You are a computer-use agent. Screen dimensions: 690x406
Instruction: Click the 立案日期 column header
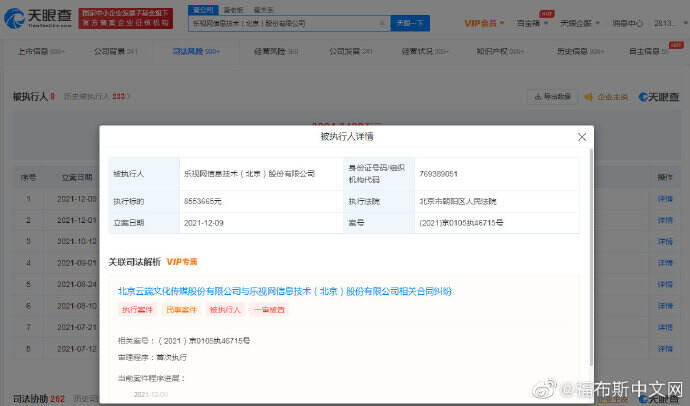pyautogui.click(x=77, y=178)
